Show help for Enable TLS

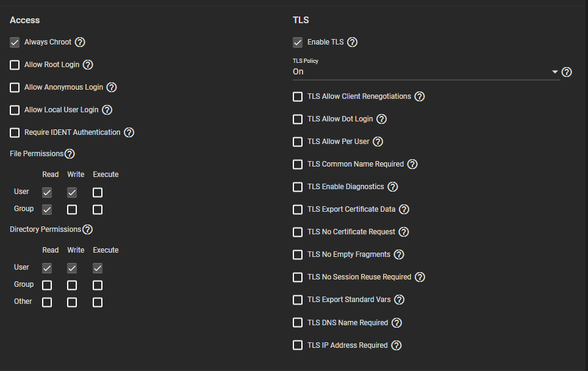(352, 43)
